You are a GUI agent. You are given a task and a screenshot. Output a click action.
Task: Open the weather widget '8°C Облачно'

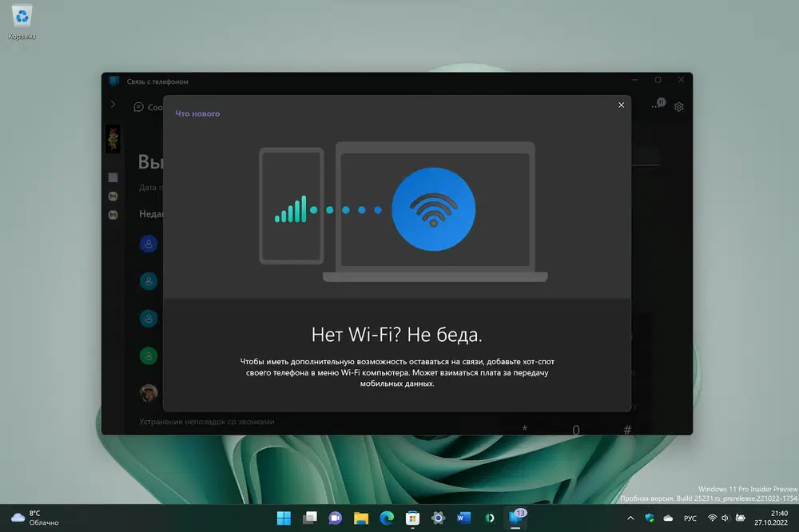point(35,518)
